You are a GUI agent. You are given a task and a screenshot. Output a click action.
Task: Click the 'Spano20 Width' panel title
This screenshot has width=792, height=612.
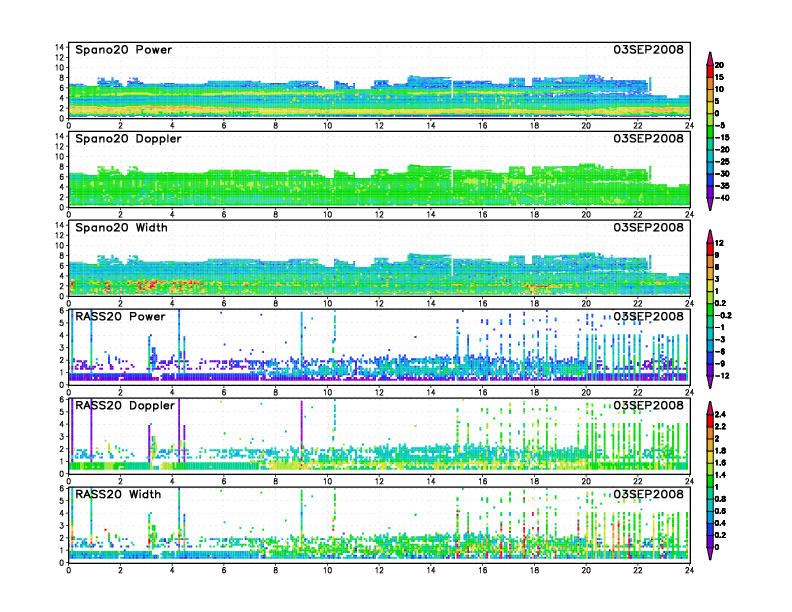121,227
